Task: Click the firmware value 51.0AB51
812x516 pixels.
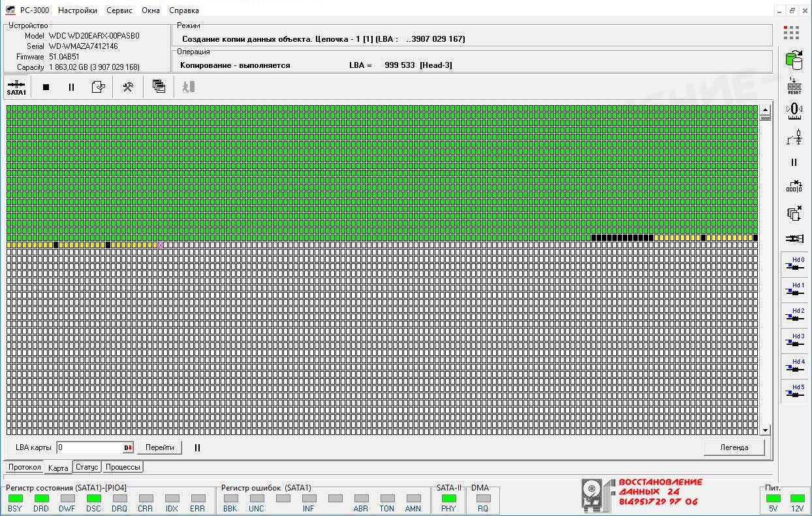Action: click(x=65, y=57)
